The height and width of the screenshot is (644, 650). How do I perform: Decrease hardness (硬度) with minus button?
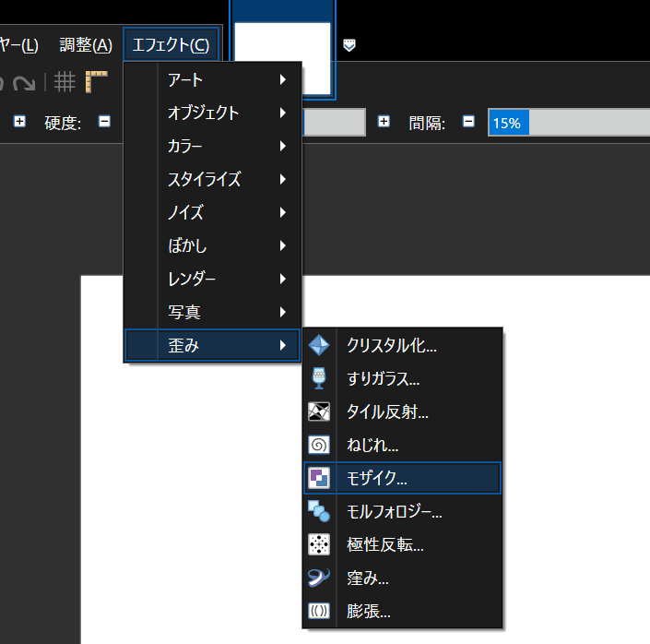pos(104,121)
